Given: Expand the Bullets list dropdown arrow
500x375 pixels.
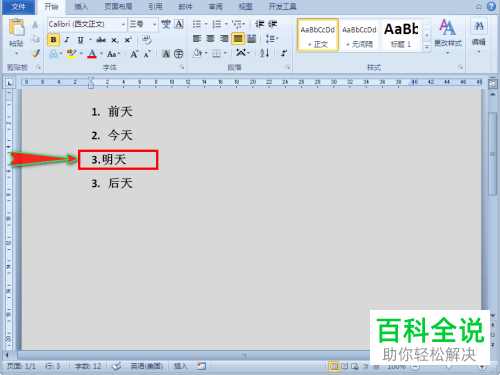Looking at the screenshot, I should (206, 24).
